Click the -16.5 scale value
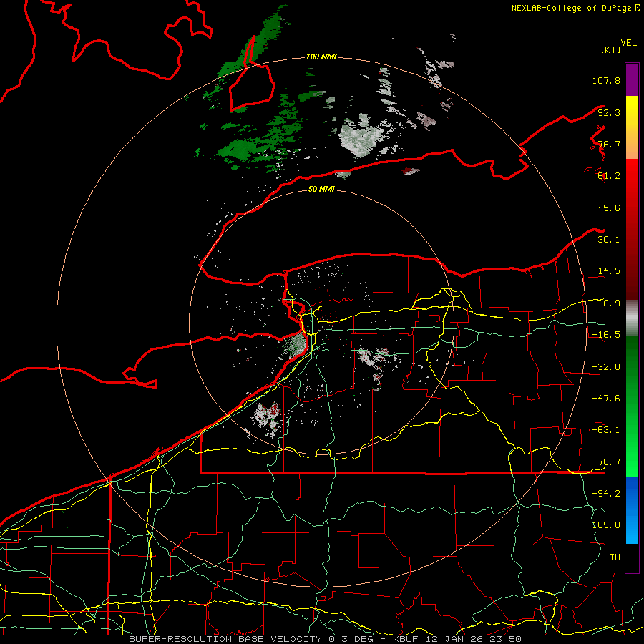 [x=606, y=335]
